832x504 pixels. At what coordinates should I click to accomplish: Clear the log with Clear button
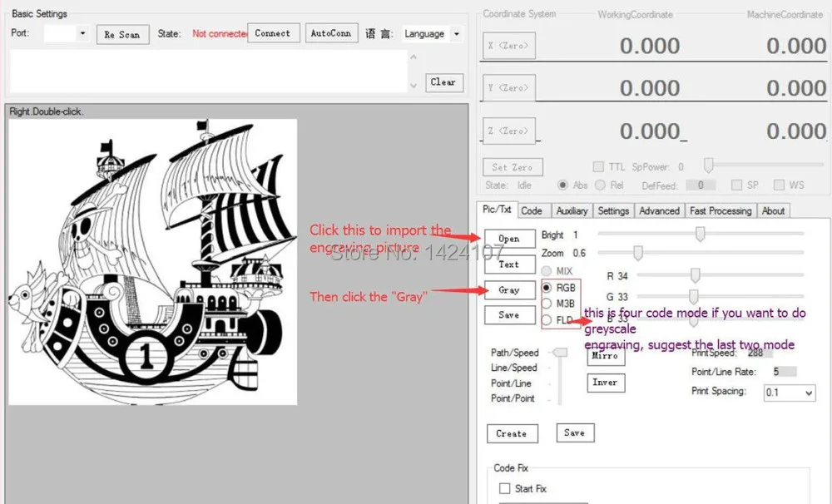point(443,82)
